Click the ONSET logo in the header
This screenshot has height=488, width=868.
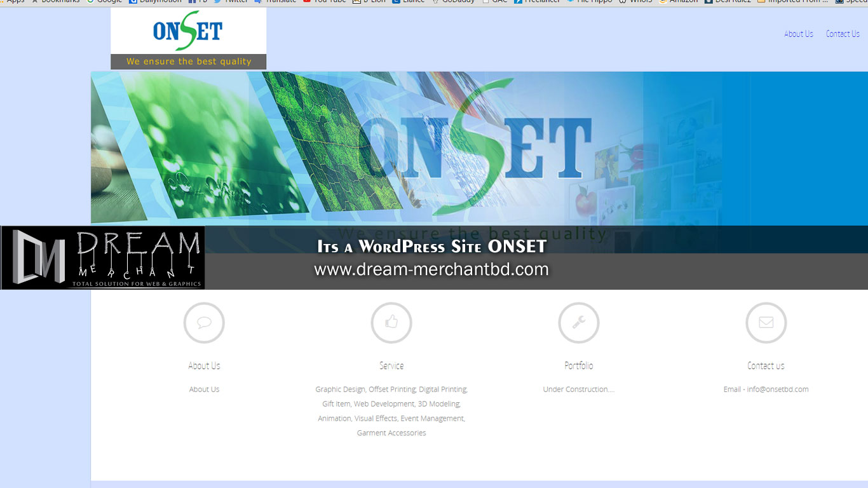[x=188, y=38]
